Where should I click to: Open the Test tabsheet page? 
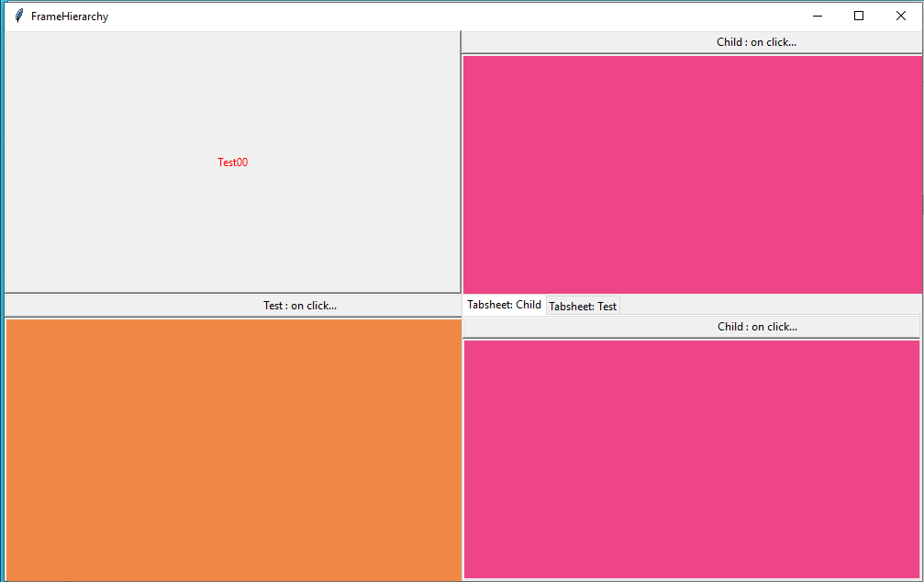[583, 306]
